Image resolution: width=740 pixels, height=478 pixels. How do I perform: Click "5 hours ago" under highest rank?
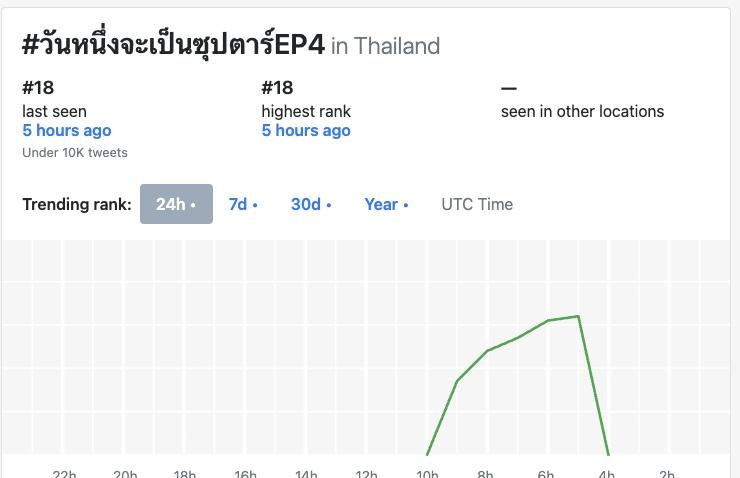pyautogui.click(x=306, y=130)
